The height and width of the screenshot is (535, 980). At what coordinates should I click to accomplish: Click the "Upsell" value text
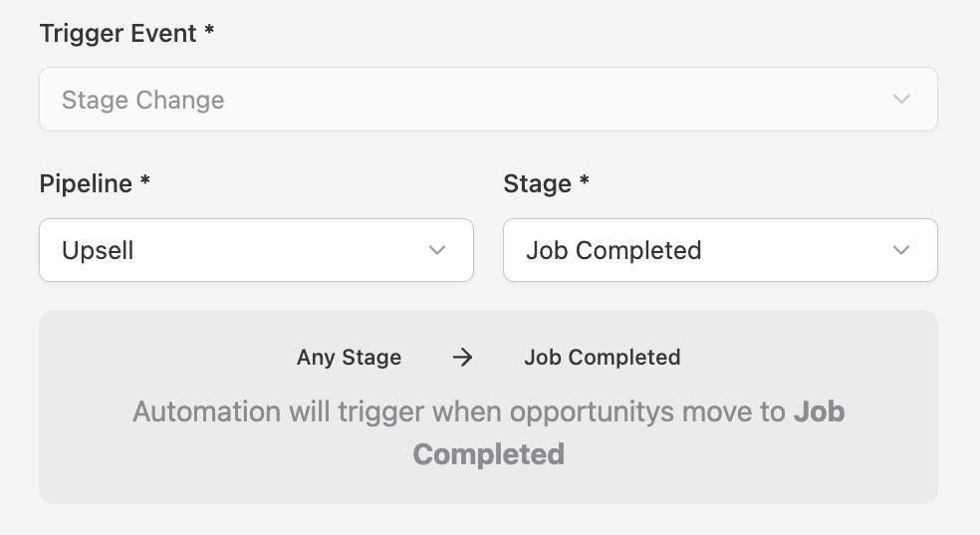click(x=98, y=250)
